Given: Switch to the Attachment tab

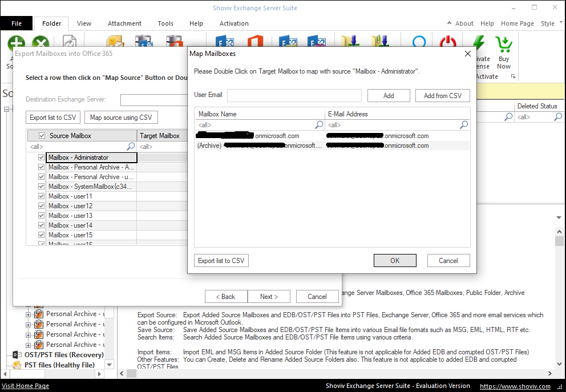Looking at the screenshot, I should 124,23.
